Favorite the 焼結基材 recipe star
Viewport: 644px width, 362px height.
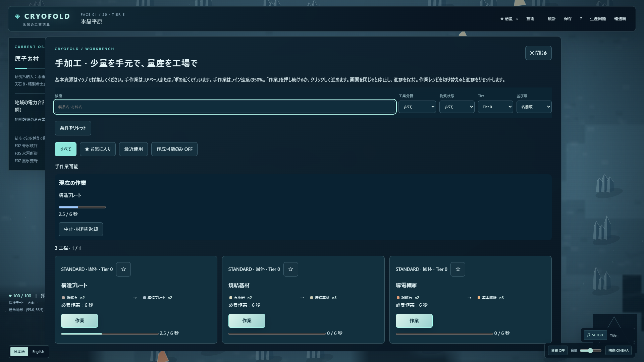pos(290,269)
